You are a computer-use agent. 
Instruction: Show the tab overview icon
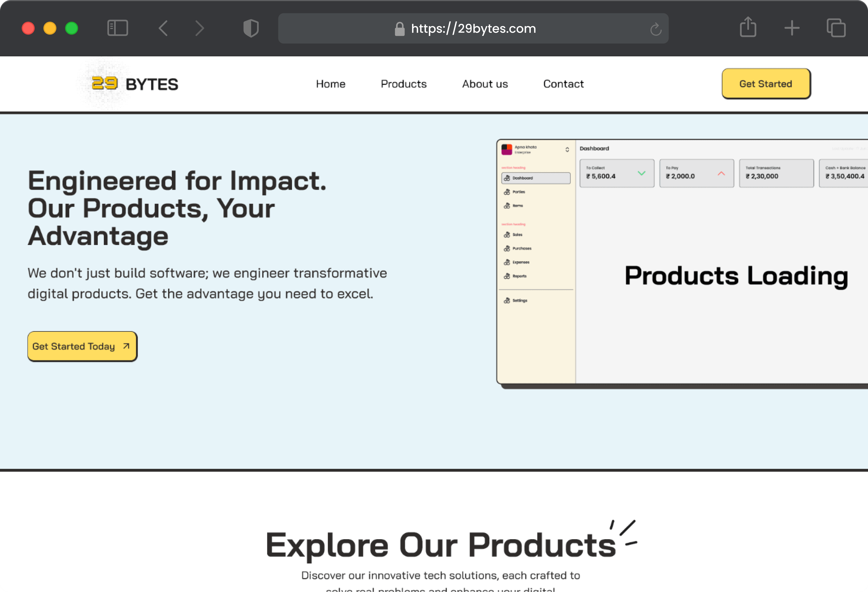(836, 28)
